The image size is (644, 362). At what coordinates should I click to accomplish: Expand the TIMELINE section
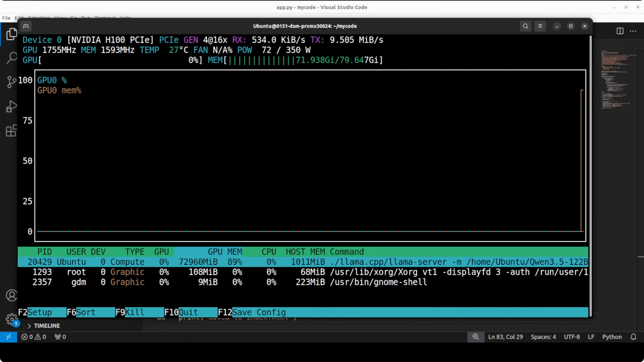point(47,326)
